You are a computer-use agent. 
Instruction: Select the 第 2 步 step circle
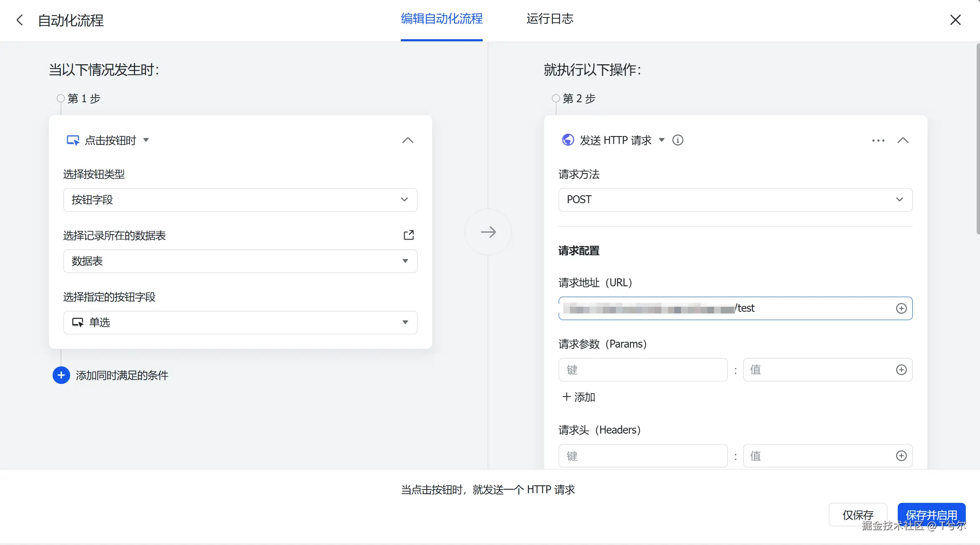click(x=556, y=98)
